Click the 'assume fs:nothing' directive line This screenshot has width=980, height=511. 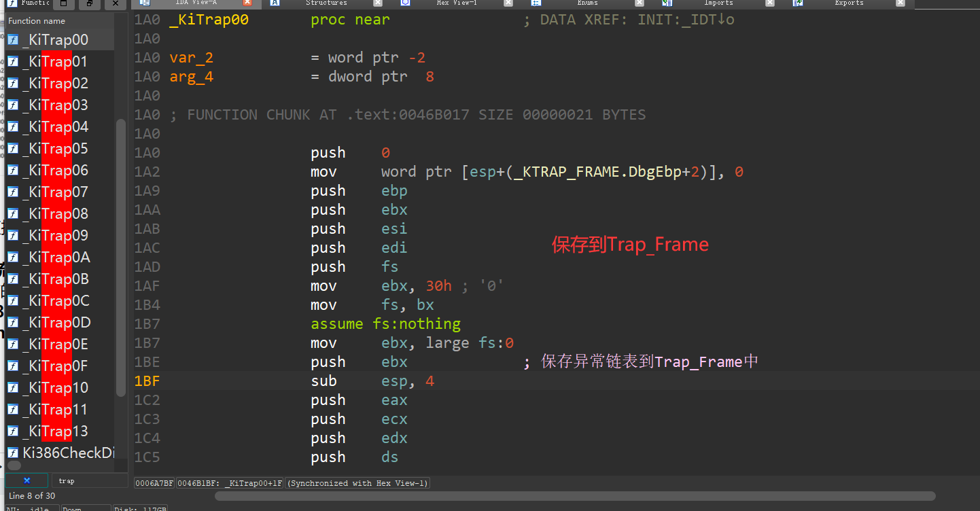[385, 324]
